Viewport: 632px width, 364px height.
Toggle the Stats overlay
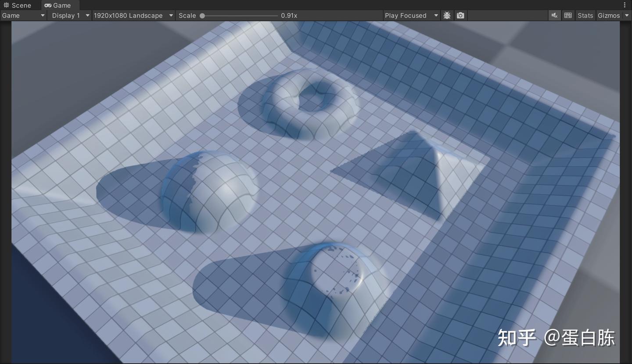(585, 15)
